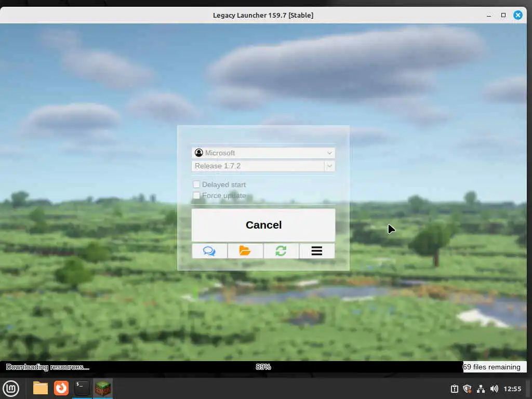Open the hamburger settings menu button
The height and width of the screenshot is (399, 532).
(317, 251)
